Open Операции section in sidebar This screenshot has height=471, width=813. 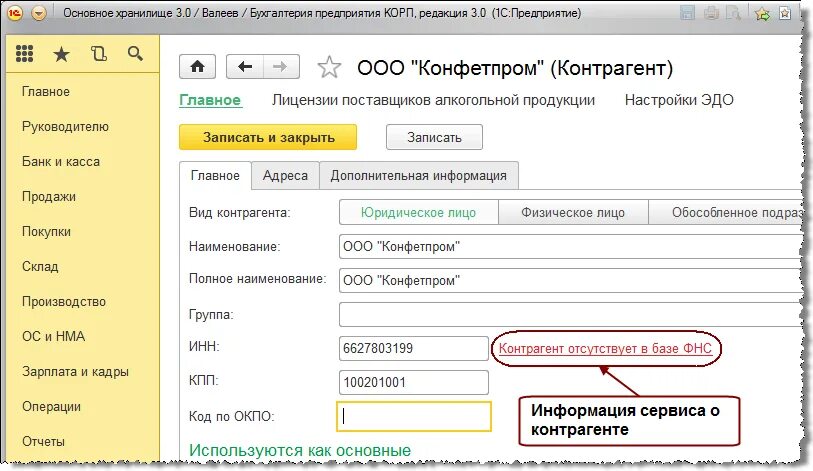pyautogui.click(x=51, y=407)
